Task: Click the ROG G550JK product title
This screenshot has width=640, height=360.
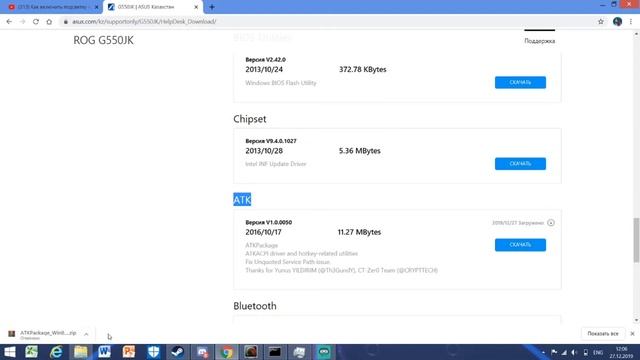Action: coord(103,40)
